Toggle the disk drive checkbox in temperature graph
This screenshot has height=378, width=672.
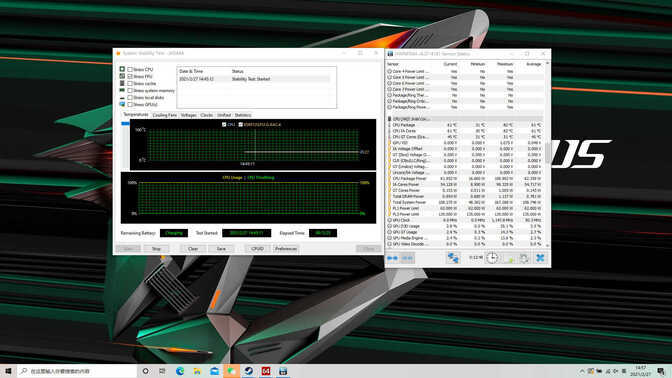click(x=240, y=124)
